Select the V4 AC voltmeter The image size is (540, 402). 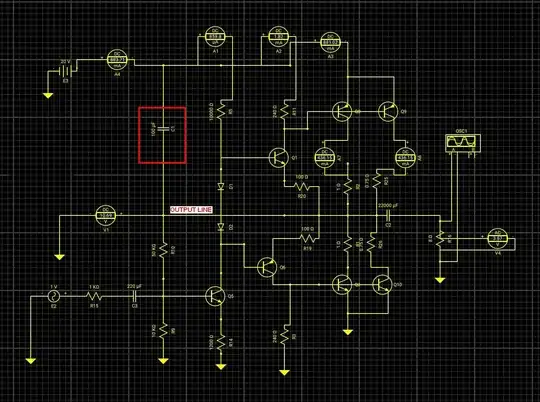pos(498,238)
